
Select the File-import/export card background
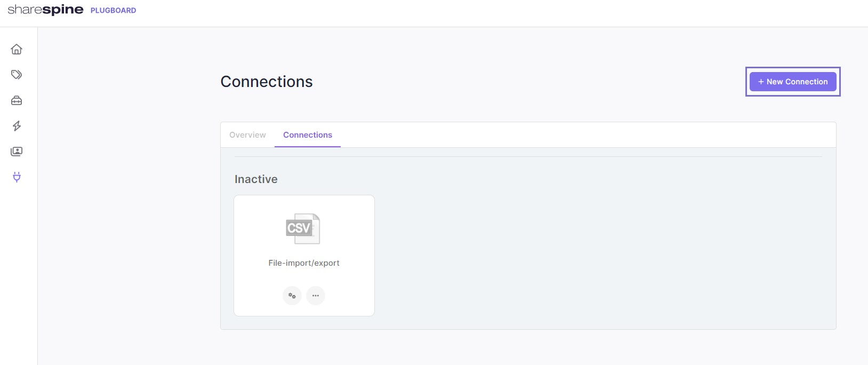[304, 256]
